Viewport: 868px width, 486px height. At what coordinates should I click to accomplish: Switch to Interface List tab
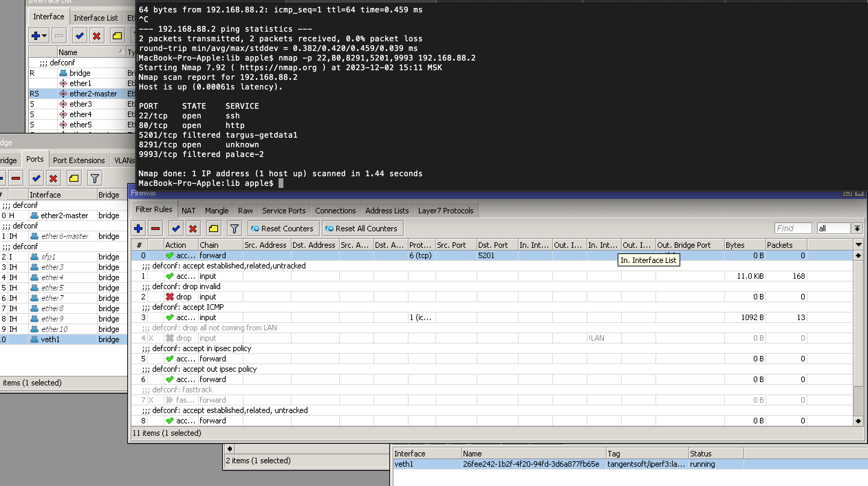point(96,18)
